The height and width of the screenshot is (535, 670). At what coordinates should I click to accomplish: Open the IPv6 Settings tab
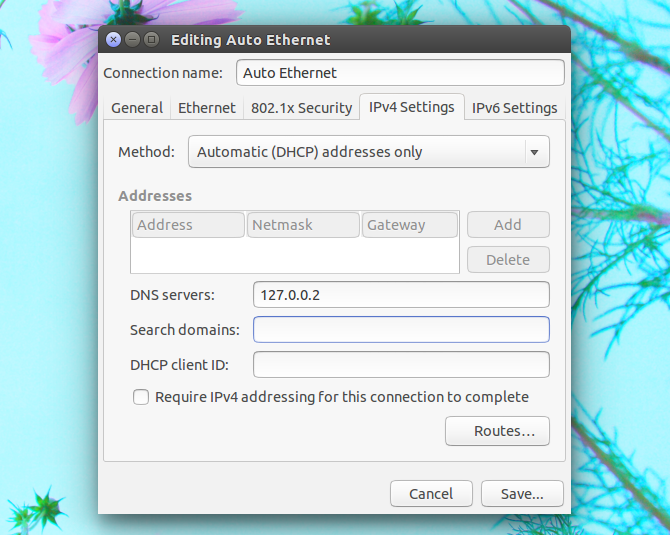[x=514, y=108]
